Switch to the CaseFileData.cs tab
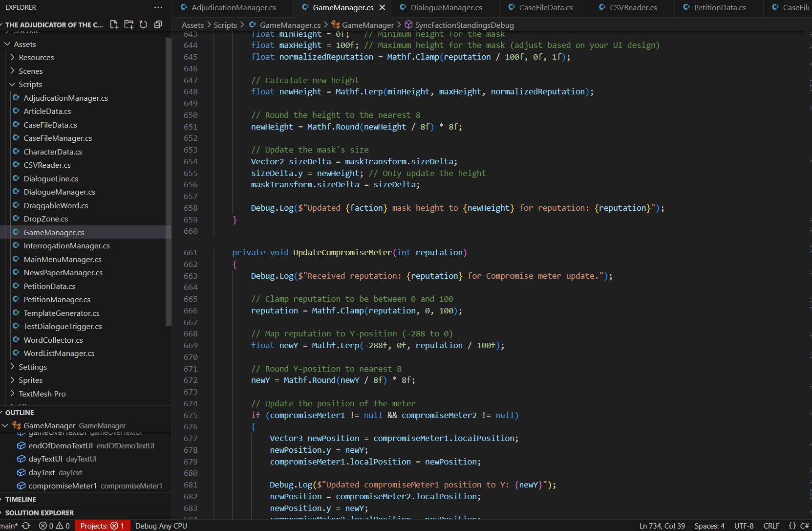812x531 pixels. coord(545,7)
